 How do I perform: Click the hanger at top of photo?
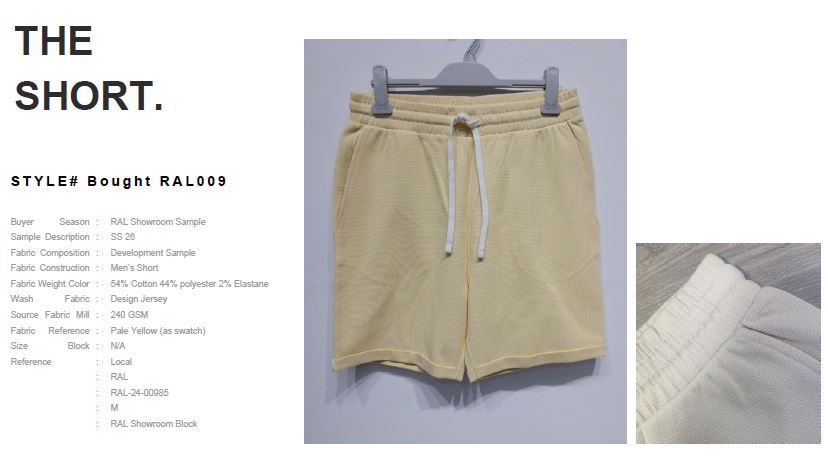tap(465, 79)
